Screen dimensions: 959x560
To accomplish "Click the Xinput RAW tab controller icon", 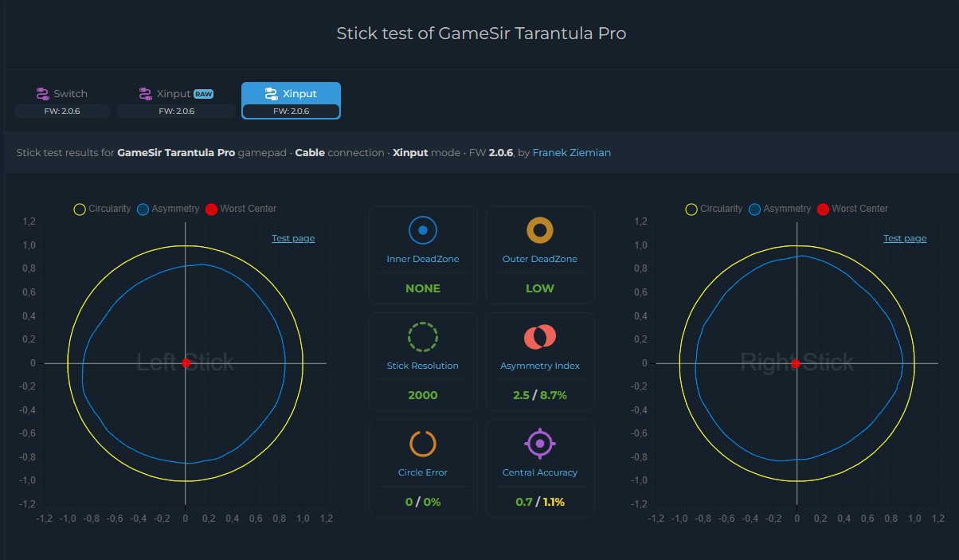I will [x=145, y=94].
